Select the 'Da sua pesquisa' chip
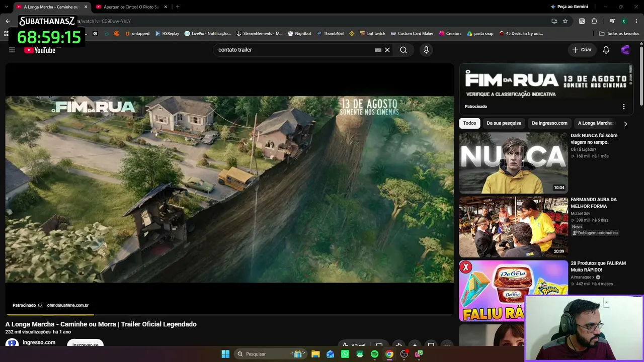644x362 pixels. coord(504,123)
